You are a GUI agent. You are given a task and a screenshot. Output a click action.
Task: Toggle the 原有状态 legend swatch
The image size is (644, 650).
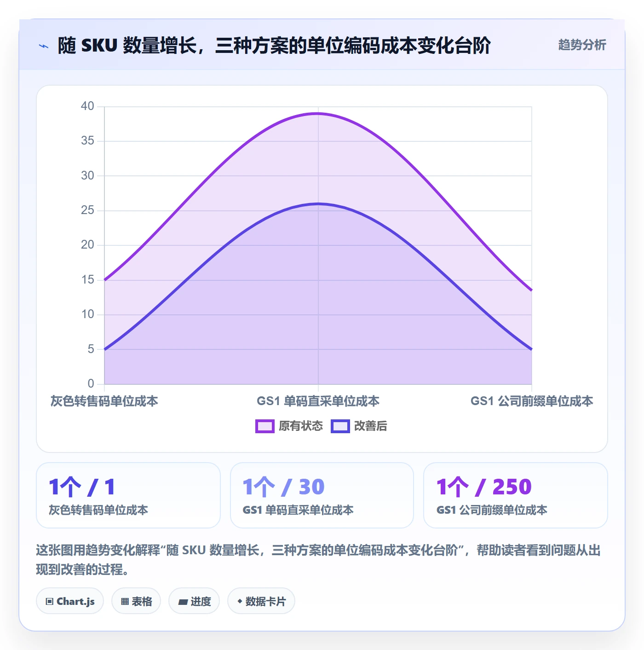pos(265,426)
